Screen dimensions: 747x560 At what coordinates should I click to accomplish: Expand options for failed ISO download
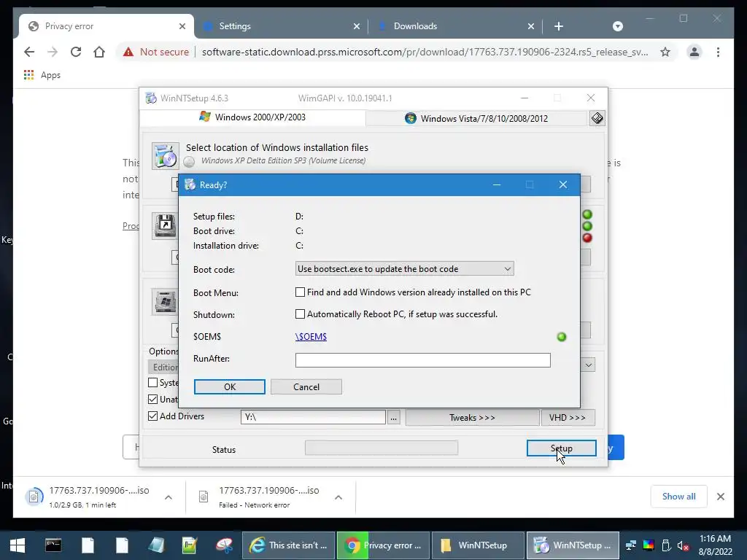[x=338, y=497]
